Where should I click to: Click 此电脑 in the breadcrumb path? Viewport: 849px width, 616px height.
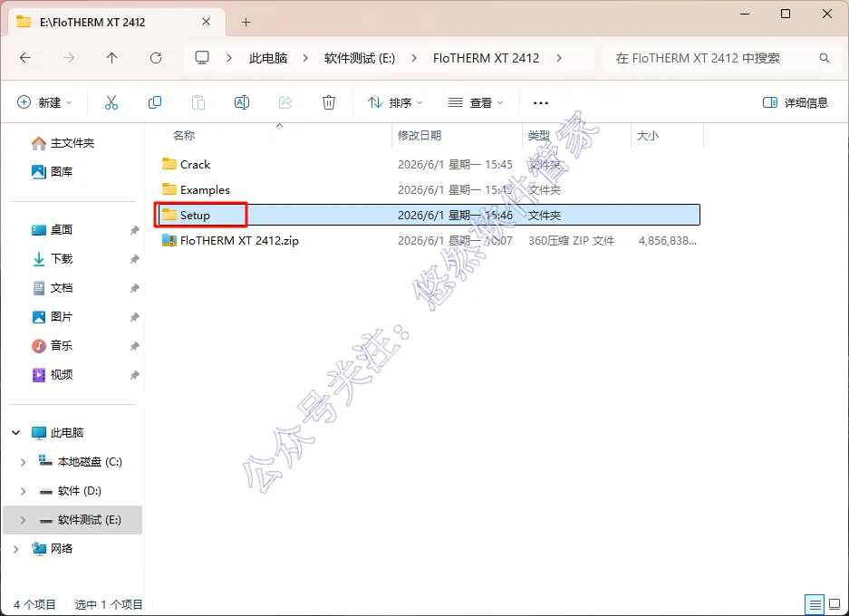268,58
